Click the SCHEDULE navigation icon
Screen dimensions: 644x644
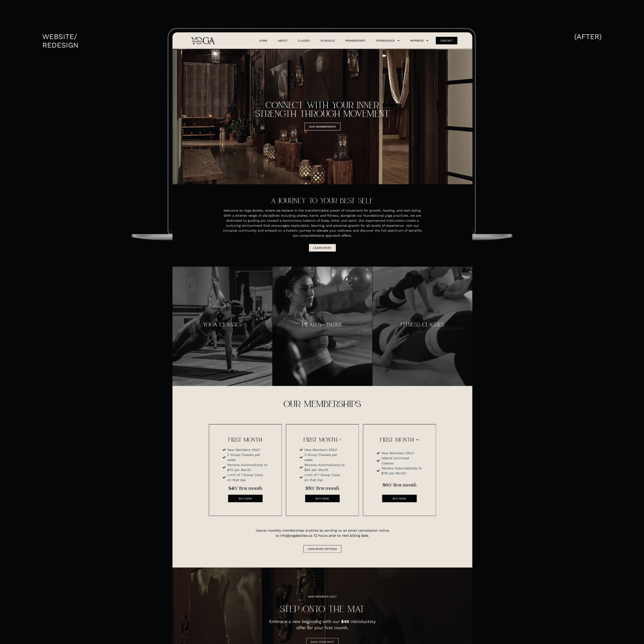click(328, 40)
